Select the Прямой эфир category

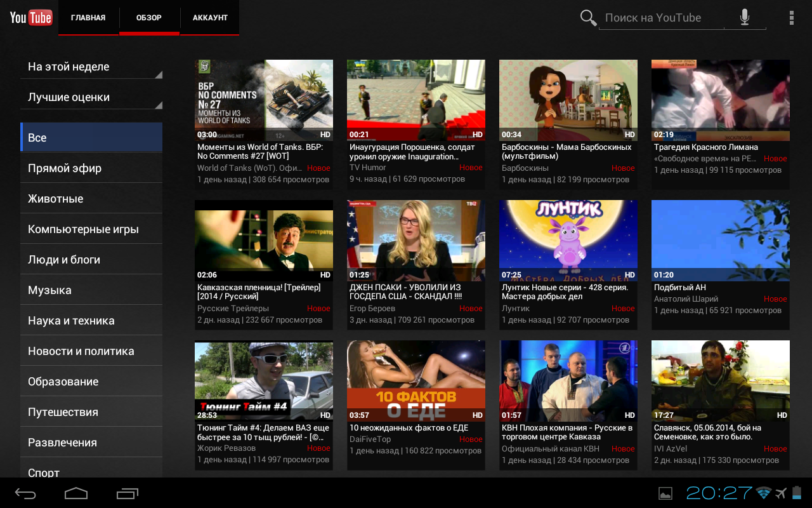91,168
